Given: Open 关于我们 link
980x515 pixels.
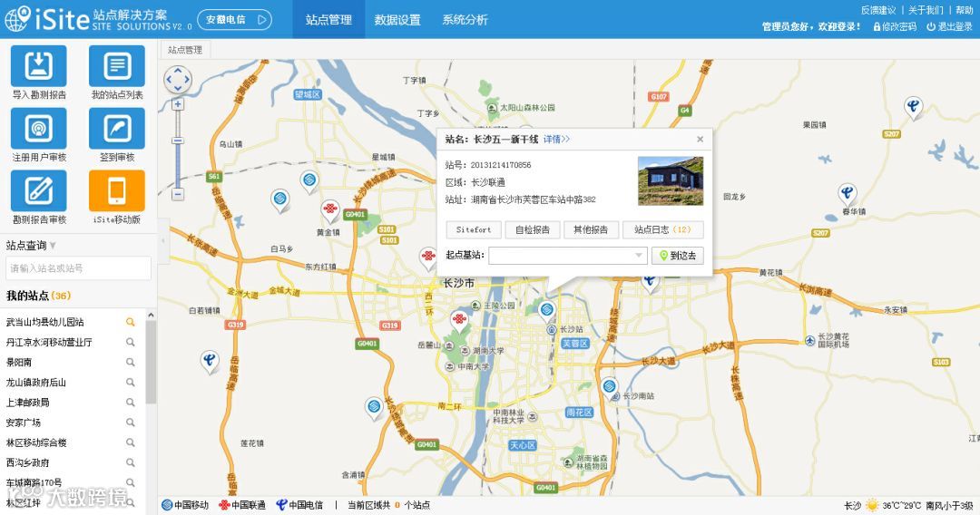Looking at the screenshot, I should (x=926, y=10).
